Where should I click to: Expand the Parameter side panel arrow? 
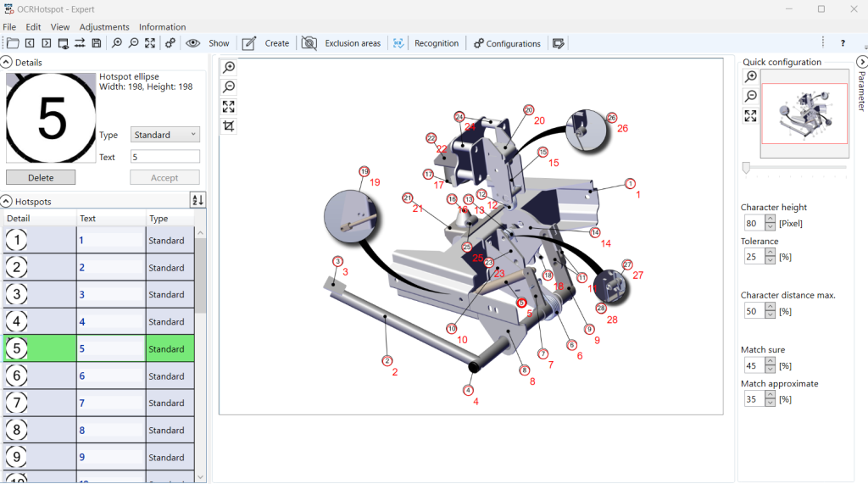click(861, 62)
